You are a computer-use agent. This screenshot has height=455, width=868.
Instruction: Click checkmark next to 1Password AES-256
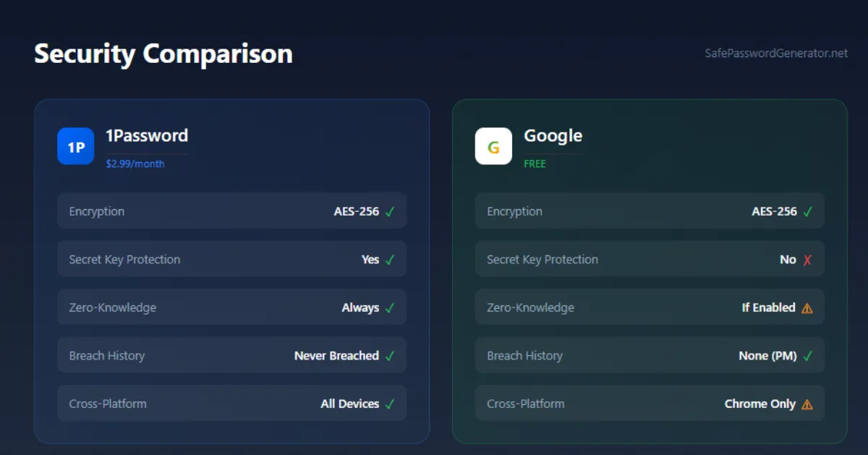[390, 212]
